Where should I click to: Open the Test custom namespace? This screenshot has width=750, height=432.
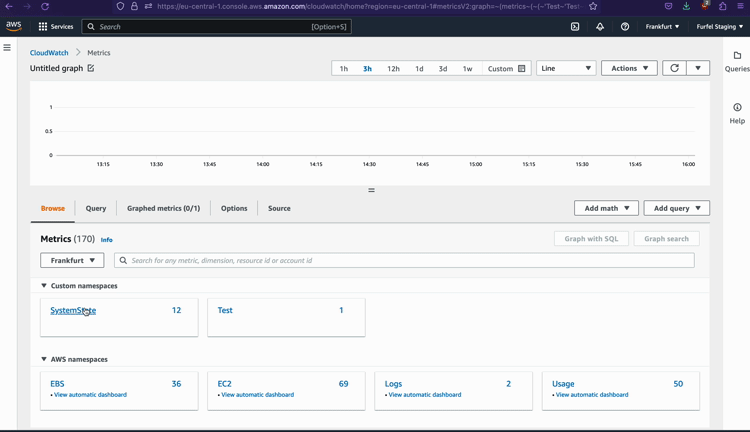[x=225, y=310]
